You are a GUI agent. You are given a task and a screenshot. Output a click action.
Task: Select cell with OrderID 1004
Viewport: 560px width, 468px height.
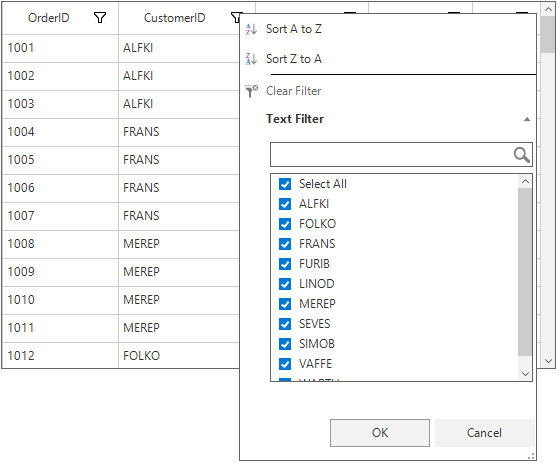60,132
